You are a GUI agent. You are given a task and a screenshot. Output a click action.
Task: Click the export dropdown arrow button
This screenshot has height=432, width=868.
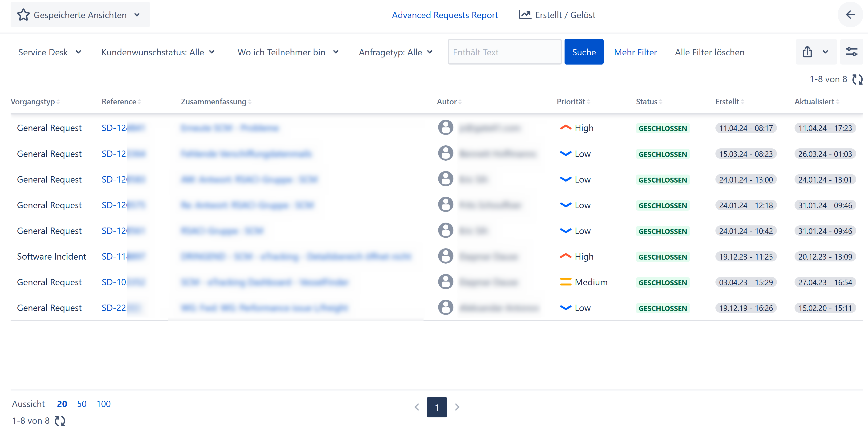click(825, 52)
